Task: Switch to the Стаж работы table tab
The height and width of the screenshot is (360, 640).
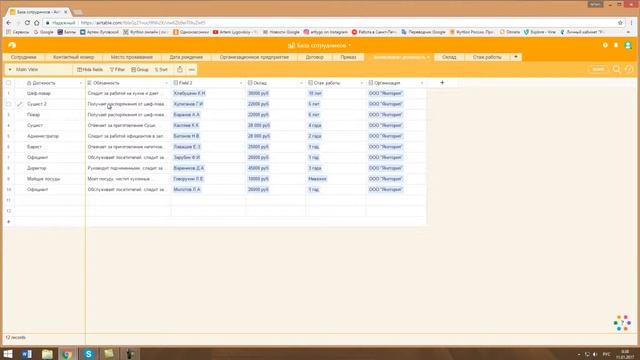Action: (x=487, y=57)
